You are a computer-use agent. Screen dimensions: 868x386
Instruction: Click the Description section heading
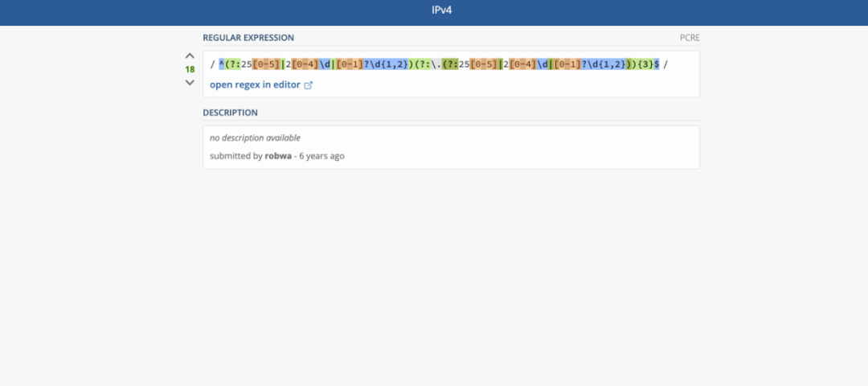(x=230, y=113)
